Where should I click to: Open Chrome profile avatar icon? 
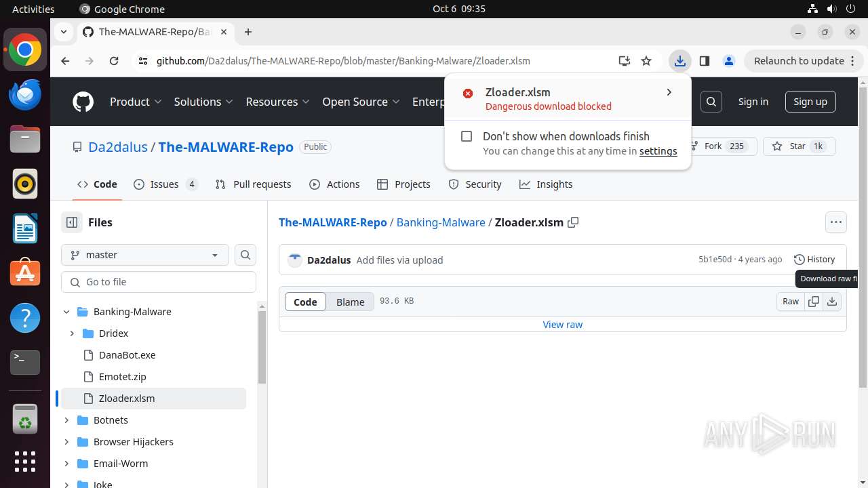tap(729, 61)
